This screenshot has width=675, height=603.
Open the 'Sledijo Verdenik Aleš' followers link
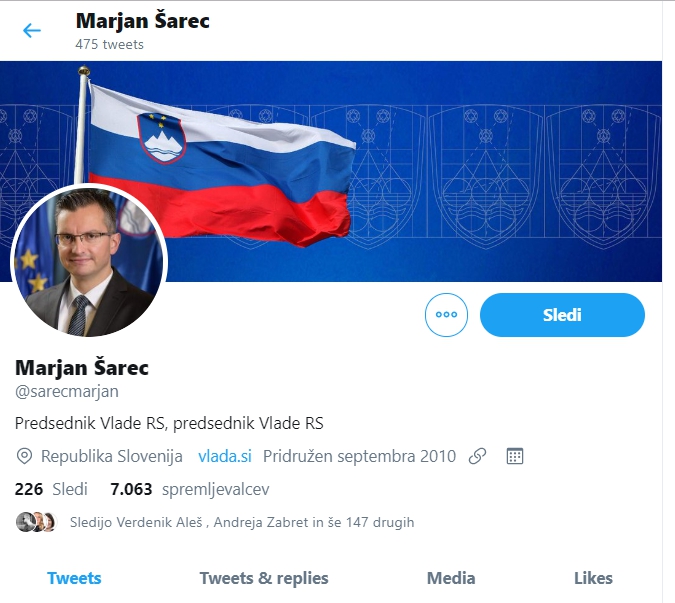(242, 522)
